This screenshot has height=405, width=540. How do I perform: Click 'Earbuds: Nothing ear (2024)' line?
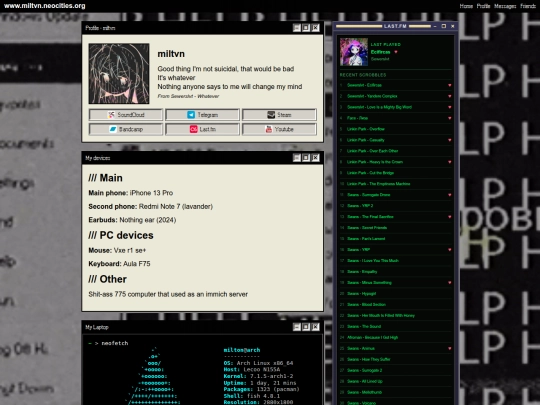coord(132,220)
